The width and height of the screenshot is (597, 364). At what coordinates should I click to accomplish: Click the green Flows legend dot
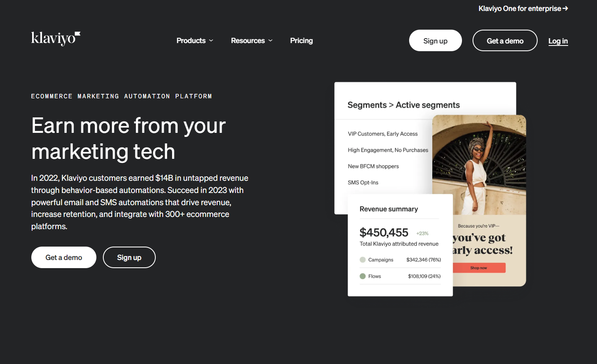(363, 276)
